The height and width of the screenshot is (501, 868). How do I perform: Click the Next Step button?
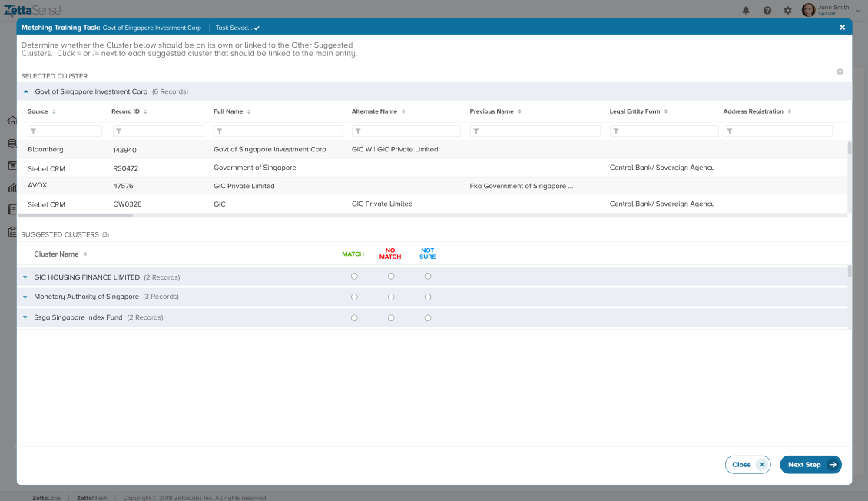point(810,465)
